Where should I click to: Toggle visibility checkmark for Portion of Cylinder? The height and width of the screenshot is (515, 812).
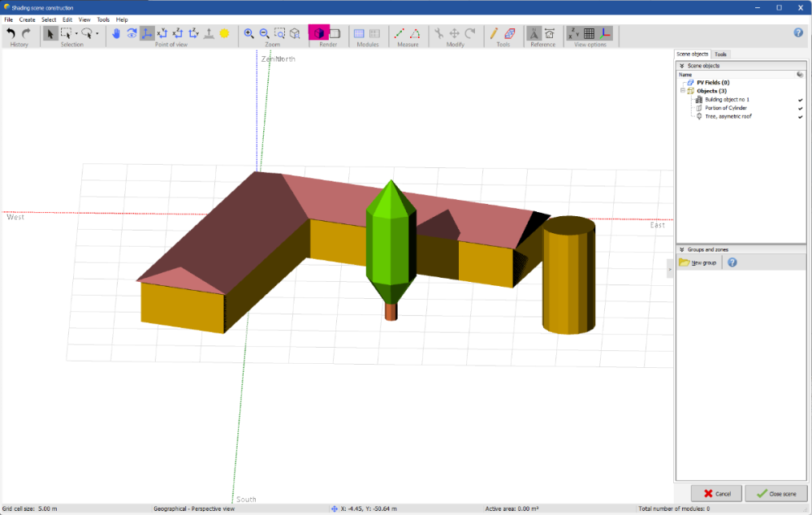point(800,108)
